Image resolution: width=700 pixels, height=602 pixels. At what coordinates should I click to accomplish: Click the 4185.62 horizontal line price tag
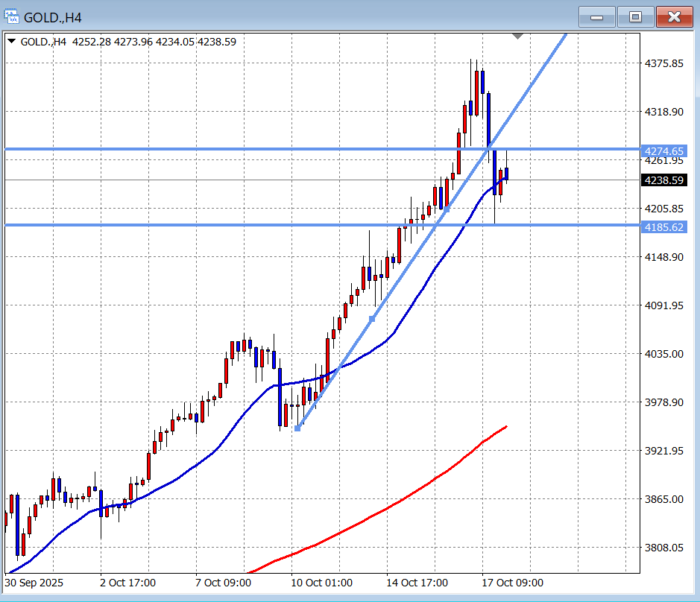coord(663,226)
